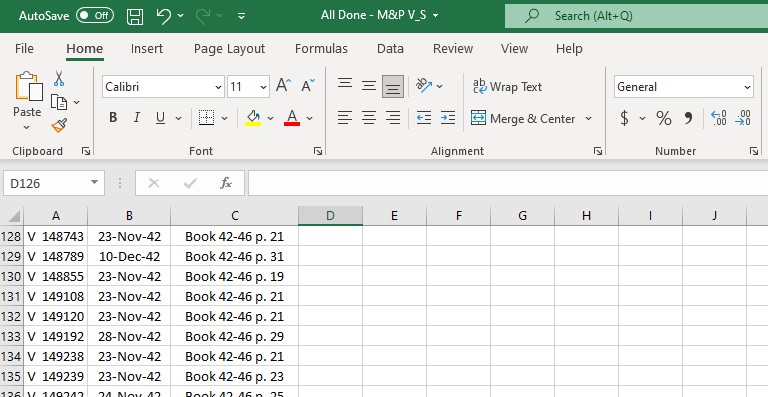Click Align Right icon
Screen dimensions: 768x397
[x=393, y=117]
